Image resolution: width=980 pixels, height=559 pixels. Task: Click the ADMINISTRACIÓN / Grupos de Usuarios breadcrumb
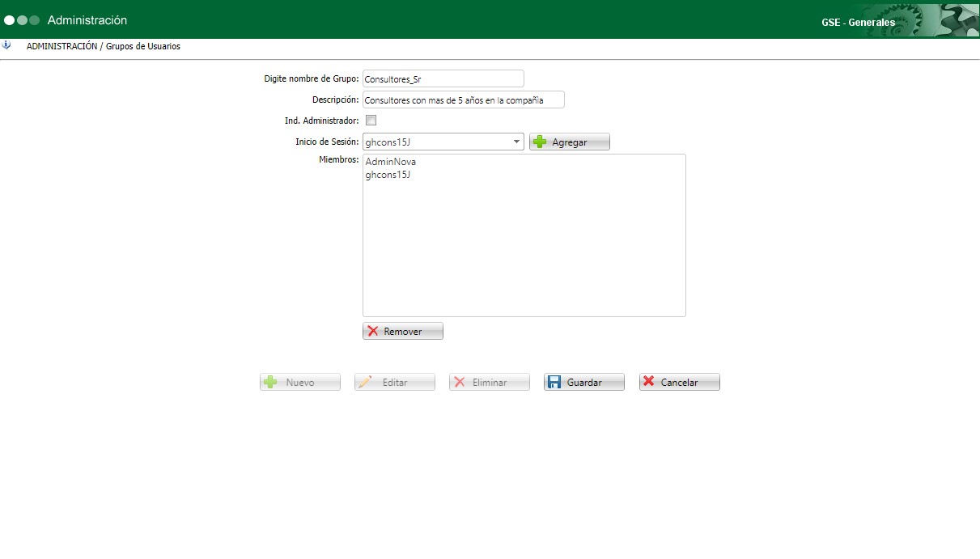click(104, 46)
